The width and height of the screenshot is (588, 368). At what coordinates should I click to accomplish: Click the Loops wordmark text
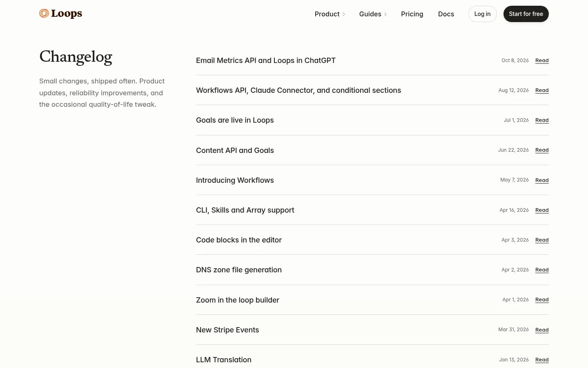click(x=67, y=14)
